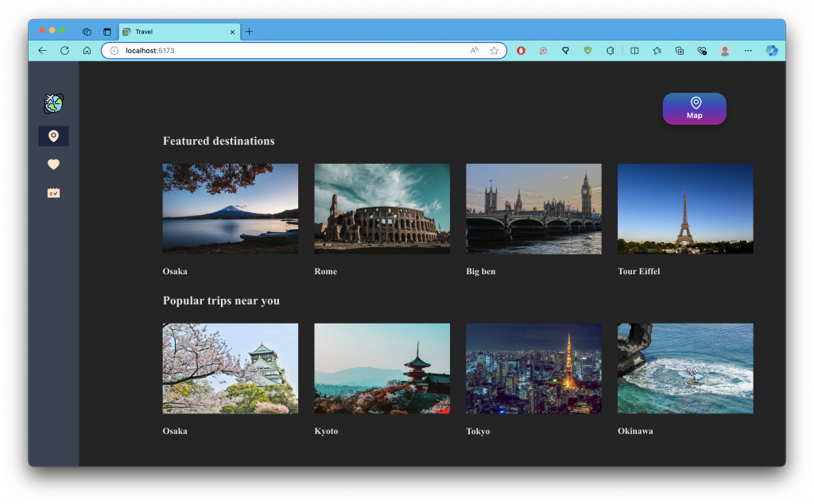Open the Copilot sidebar icon
The width and height of the screenshot is (814, 504).
pyautogui.click(x=772, y=50)
